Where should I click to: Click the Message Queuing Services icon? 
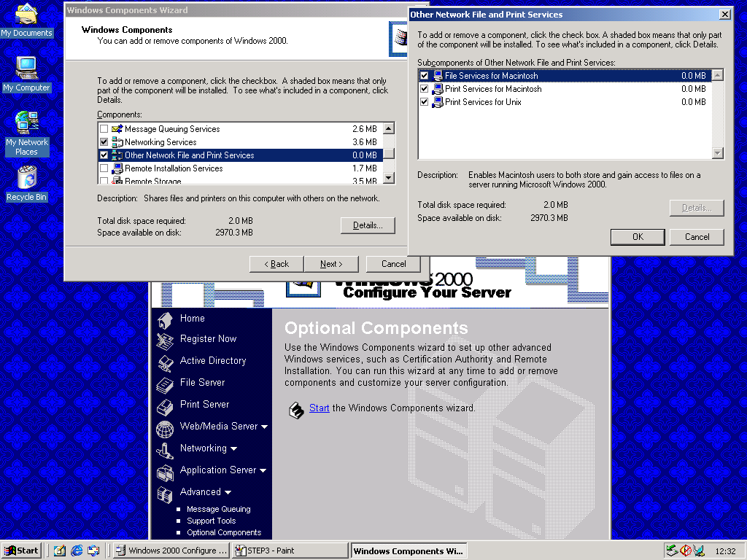point(117,129)
